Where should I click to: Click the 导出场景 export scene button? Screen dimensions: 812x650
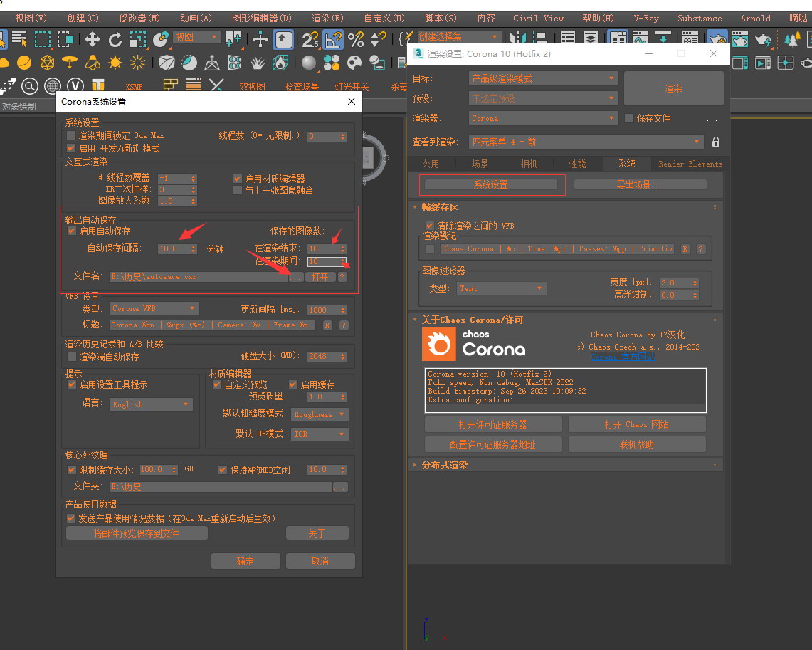click(640, 185)
